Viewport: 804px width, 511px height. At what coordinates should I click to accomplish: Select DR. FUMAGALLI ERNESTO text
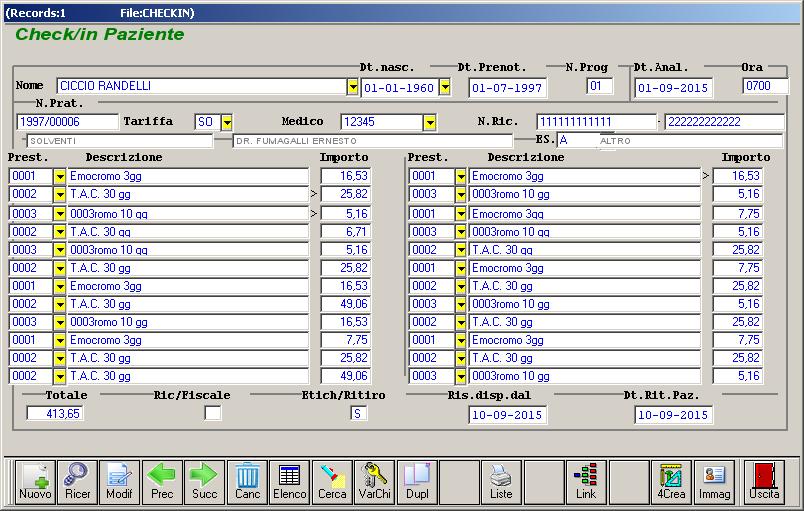[x=296, y=141]
